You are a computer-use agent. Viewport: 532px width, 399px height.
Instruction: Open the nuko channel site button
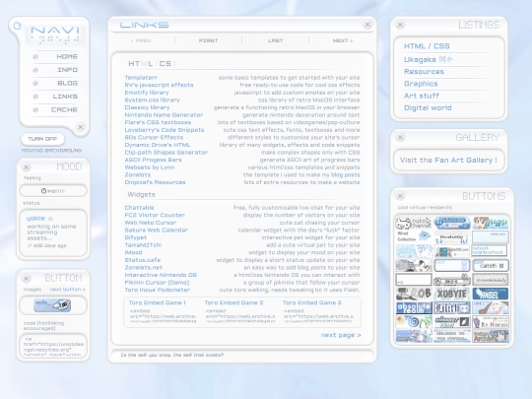(413, 223)
